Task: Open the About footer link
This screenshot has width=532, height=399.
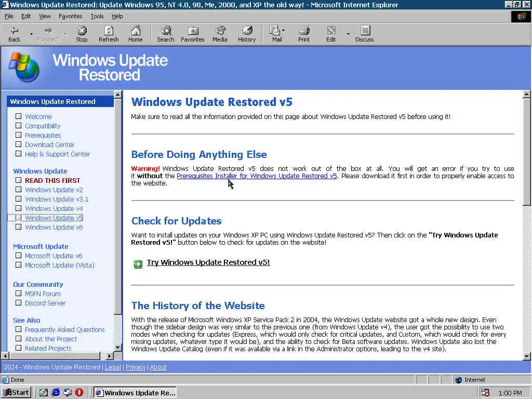Action: 158,367
